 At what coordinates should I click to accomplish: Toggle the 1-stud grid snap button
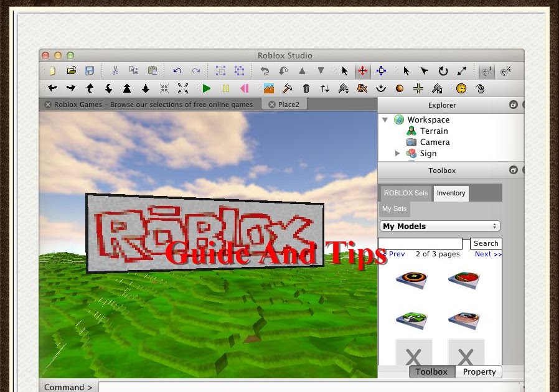pos(487,71)
